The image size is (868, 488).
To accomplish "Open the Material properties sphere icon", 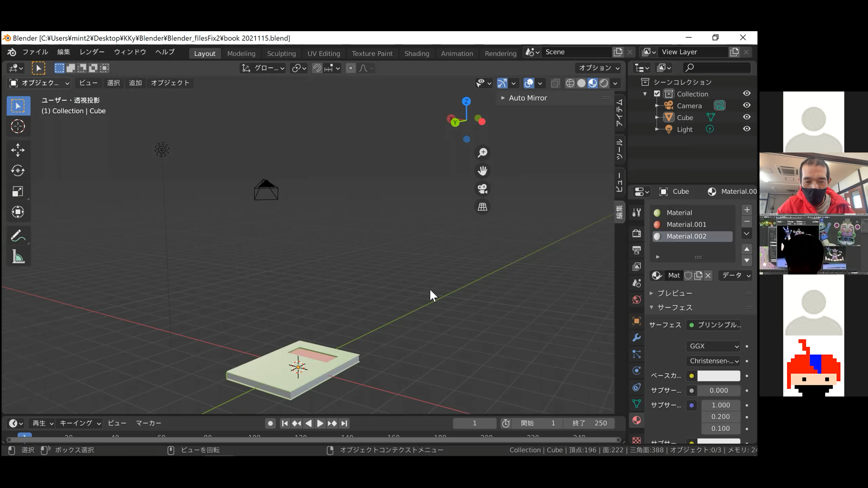I will (637, 420).
